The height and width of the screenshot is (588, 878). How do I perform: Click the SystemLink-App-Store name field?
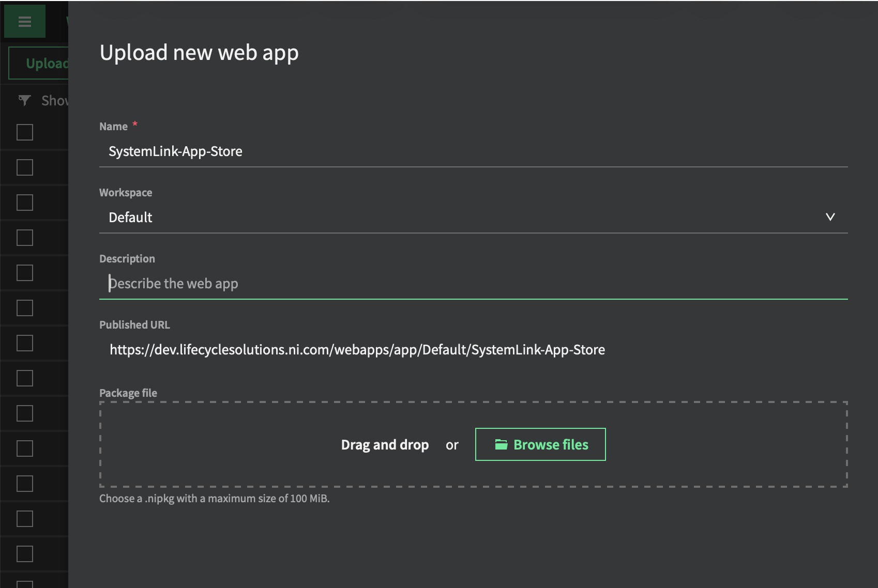473,151
